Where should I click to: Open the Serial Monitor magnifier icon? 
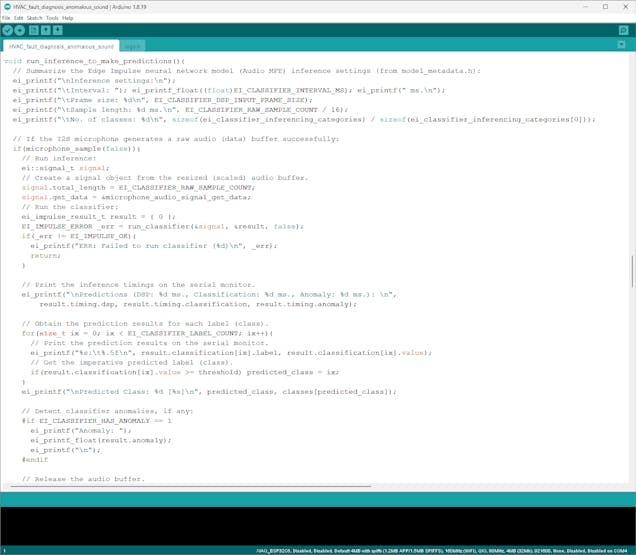pyautogui.click(x=624, y=30)
